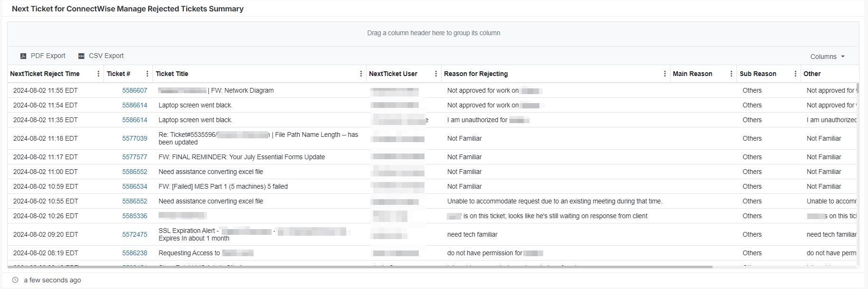Sort by NextTicket Reject Time header
The width and height of the screenshot is (868, 289).
[x=45, y=74]
